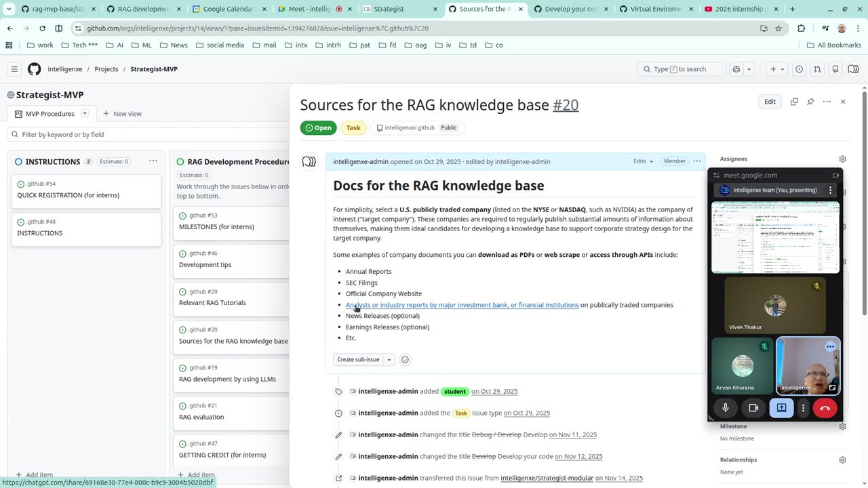
Task: Expand the Edits history dropdown
Action: [x=643, y=161]
